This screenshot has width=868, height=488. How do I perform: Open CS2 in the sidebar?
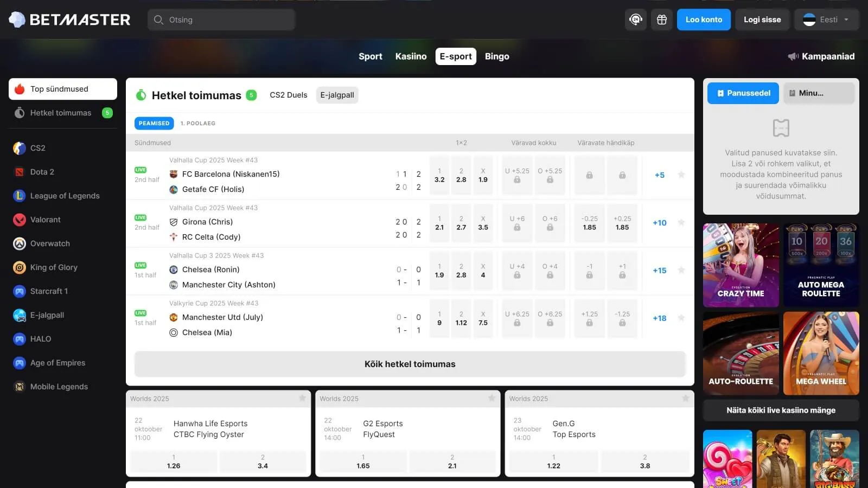tap(38, 148)
